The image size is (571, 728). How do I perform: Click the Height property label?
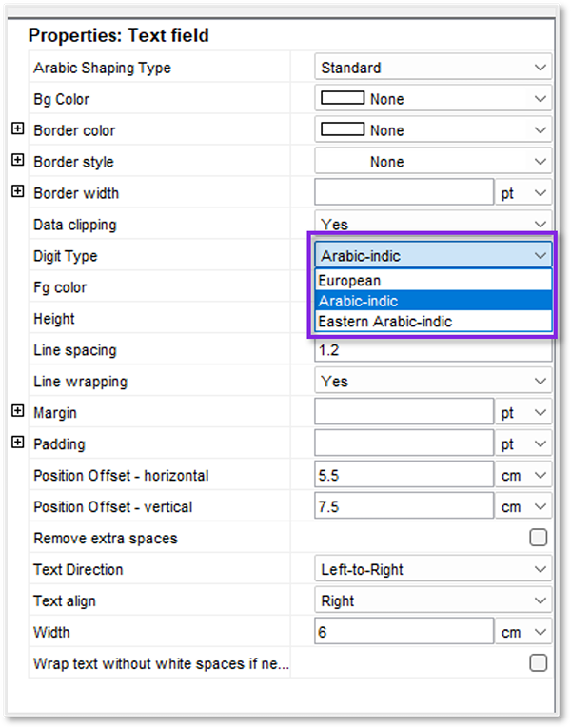tap(54, 319)
